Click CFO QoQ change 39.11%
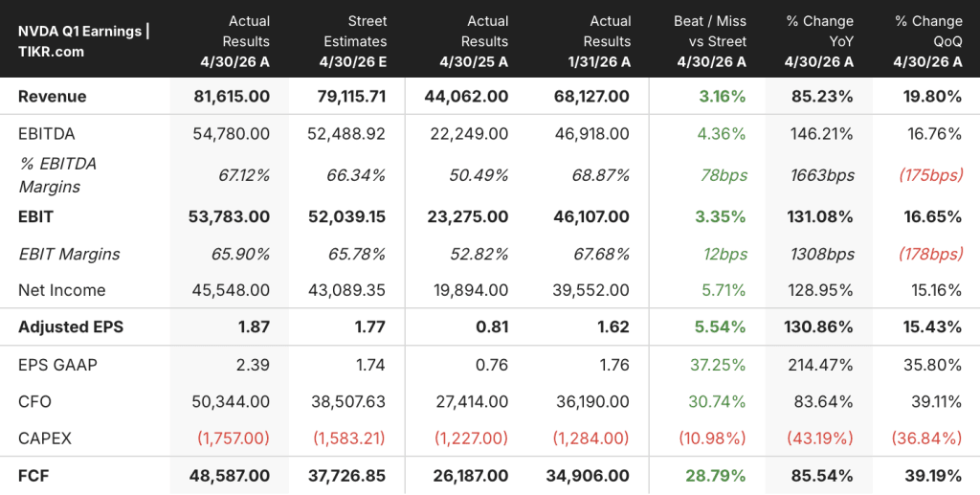This screenshot has height=495, width=980. pos(936,401)
